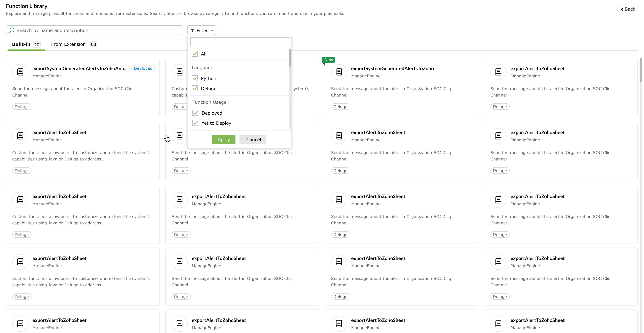Click the Deployed badge on the first card
This screenshot has width=644, height=333.
(143, 68)
